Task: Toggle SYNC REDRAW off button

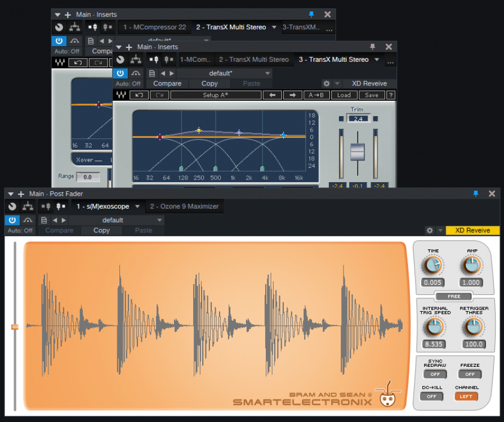Action: point(435,374)
